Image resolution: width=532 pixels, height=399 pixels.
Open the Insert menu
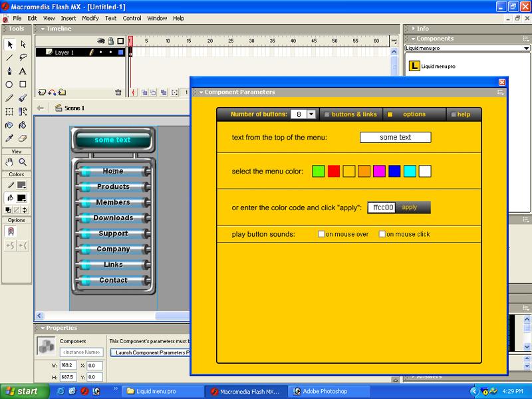click(68, 19)
